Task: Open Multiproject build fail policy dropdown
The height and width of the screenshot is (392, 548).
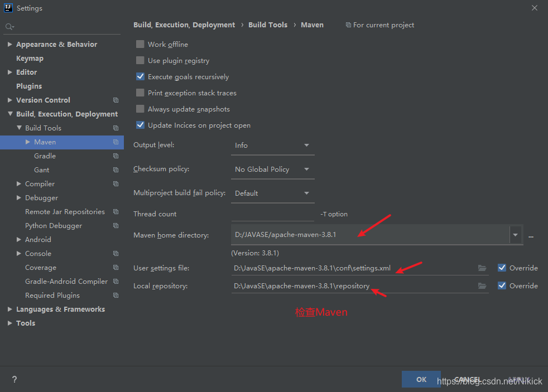Action: click(272, 193)
